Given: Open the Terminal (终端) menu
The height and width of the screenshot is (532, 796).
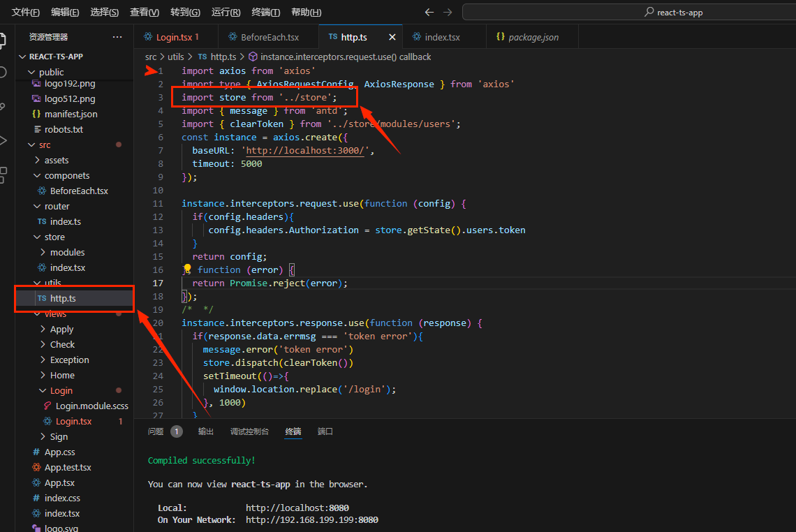Looking at the screenshot, I should 266,12.
